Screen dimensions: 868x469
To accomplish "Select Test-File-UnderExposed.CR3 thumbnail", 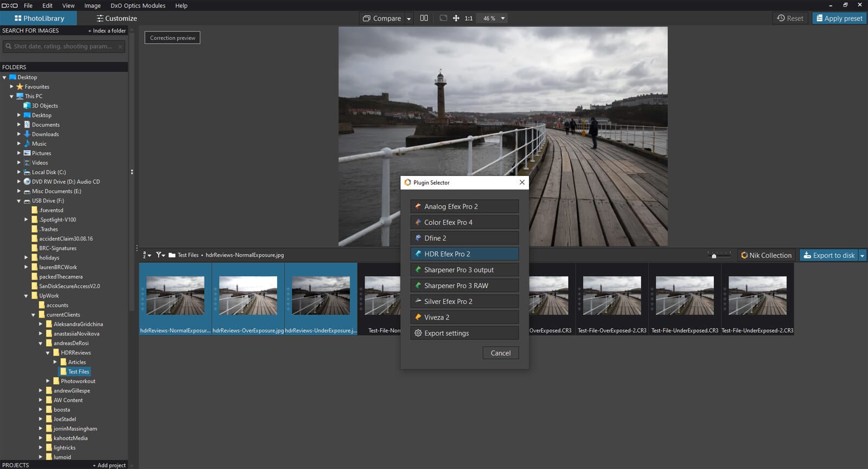I will coord(685,299).
